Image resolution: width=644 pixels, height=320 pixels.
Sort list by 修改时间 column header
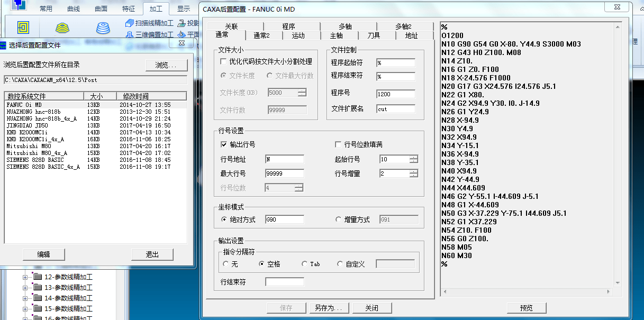point(152,96)
